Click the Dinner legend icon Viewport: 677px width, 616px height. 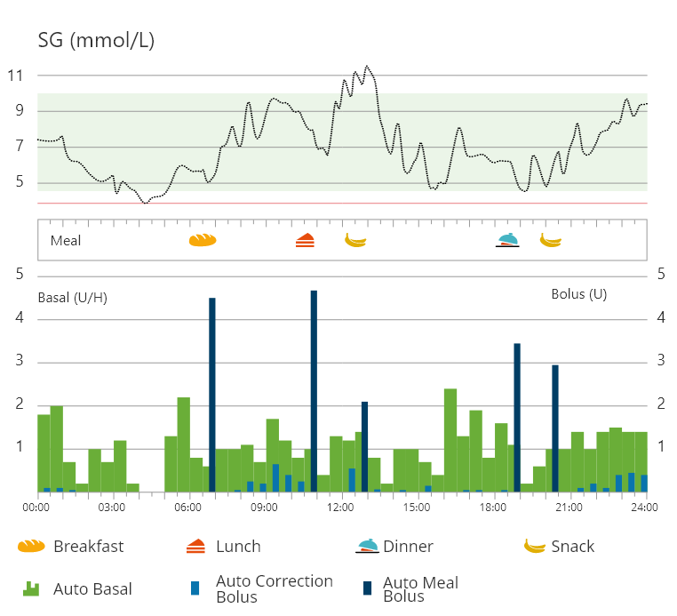[366, 547]
